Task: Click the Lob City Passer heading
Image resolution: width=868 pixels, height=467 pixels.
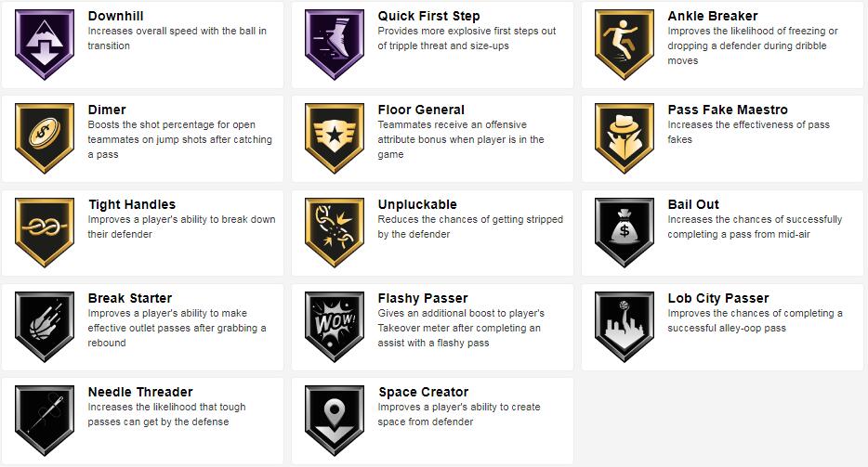Action: point(718,298)
